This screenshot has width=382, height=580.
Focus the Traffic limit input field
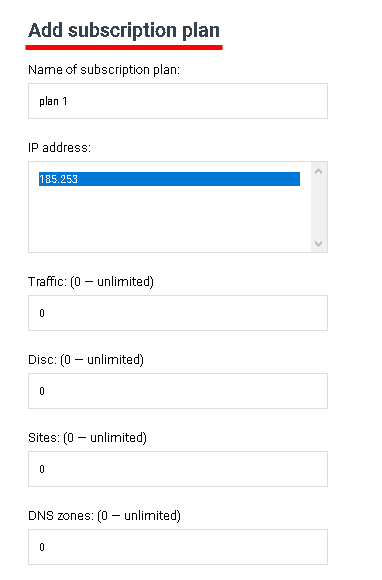click(x=178, y=313)
